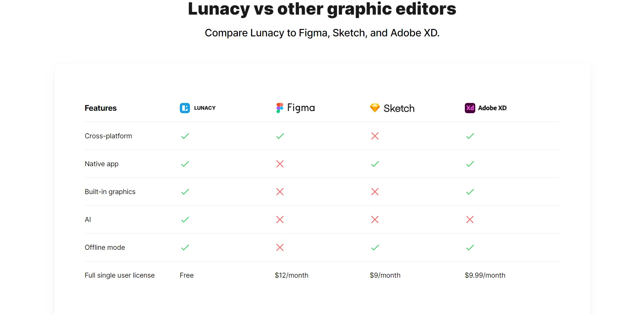This screenshot has height=314, width=644.
Task: Click the Adobe XD logo icon
Action: click(x=470, y=108)
